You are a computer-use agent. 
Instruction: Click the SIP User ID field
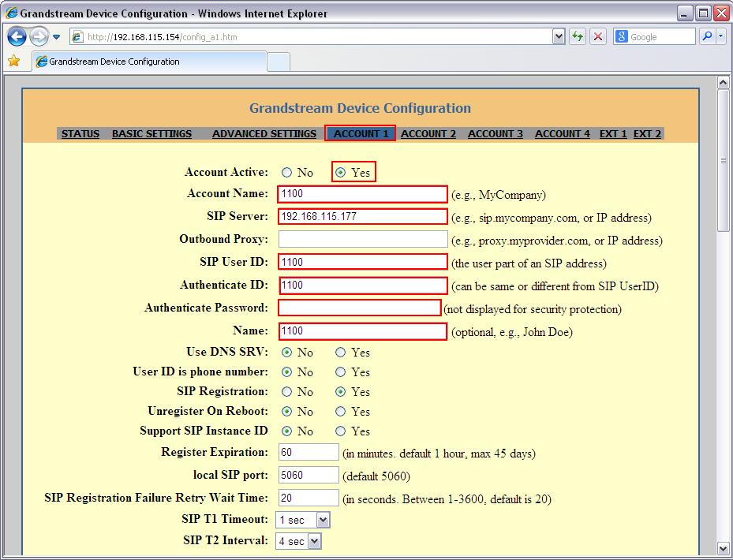coord(363,262)
